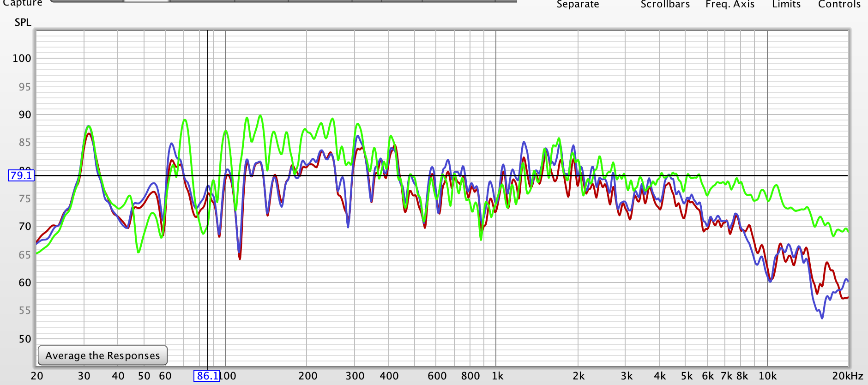Open the Controls panel
This screenshot has width=868, height=385.
point(839,4)
